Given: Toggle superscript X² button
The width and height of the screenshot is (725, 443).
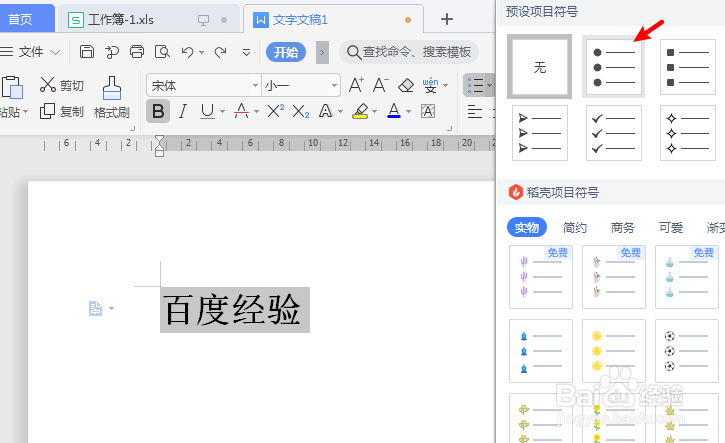Looking at the screenshot, I should point(276,111).
